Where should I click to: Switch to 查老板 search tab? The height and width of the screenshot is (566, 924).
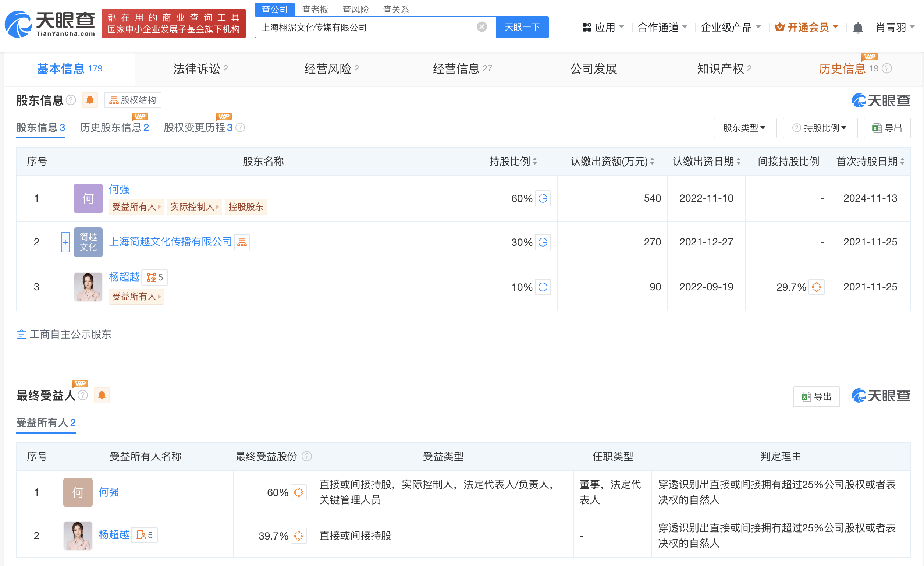tap(315, 9)
